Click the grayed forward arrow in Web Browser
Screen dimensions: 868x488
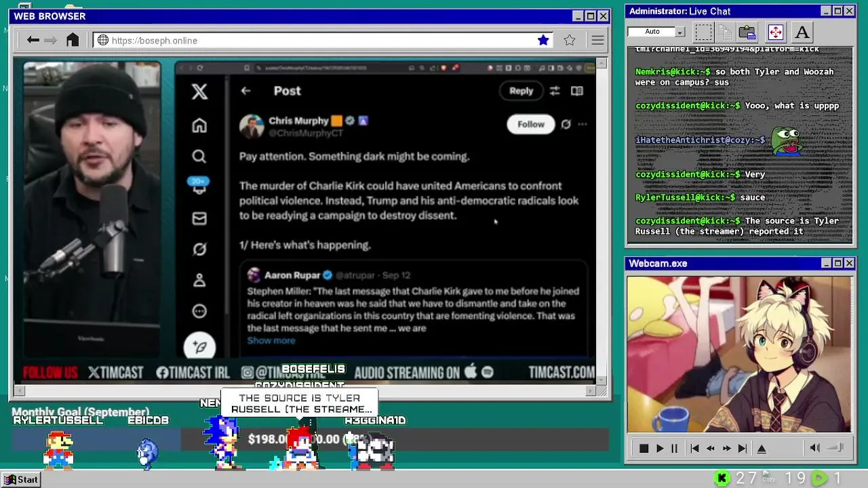(51, 40)
